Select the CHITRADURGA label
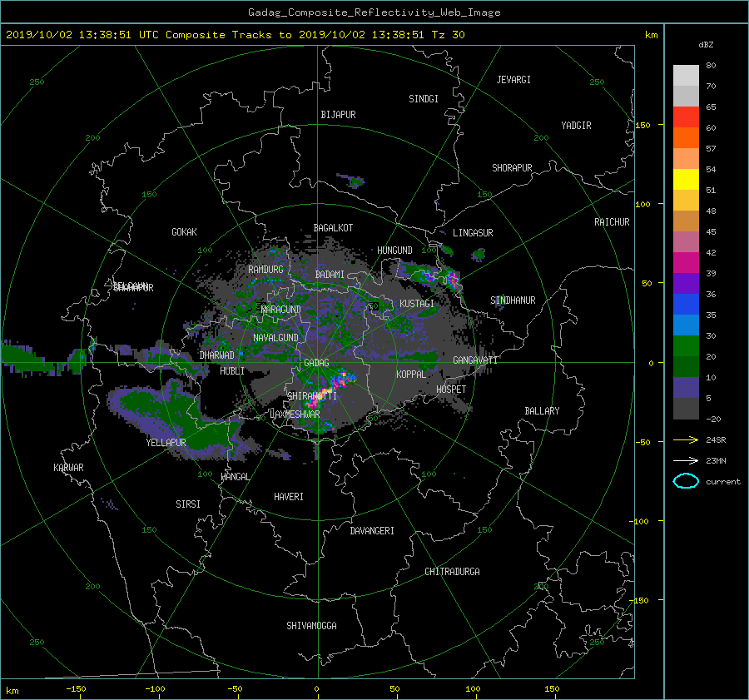The image size is (749, 700). 452,572
